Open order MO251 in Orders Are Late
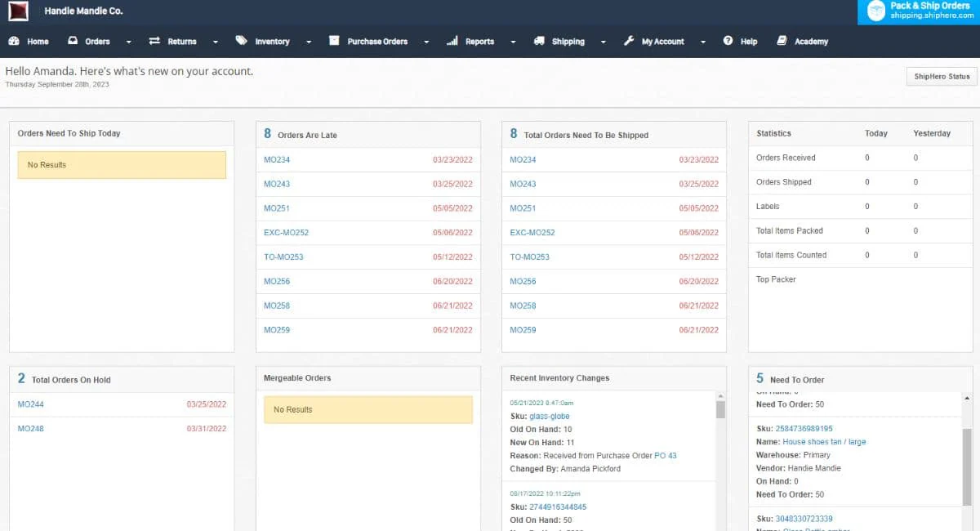The height and width of the screenshot is (531, 980). (277, 208)
